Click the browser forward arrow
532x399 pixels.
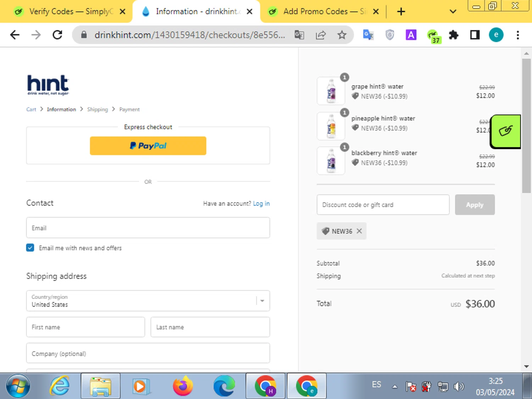[36, 35]
